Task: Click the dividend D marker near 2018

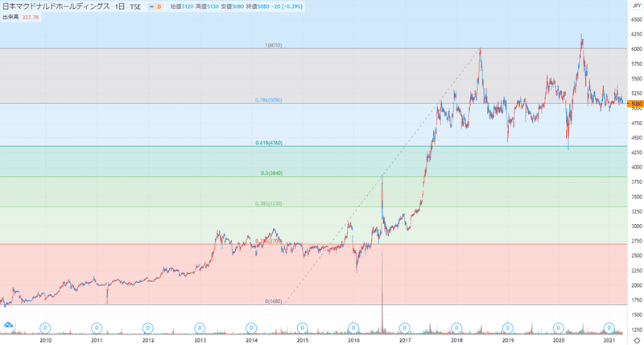Action: [x=456, y=328]
